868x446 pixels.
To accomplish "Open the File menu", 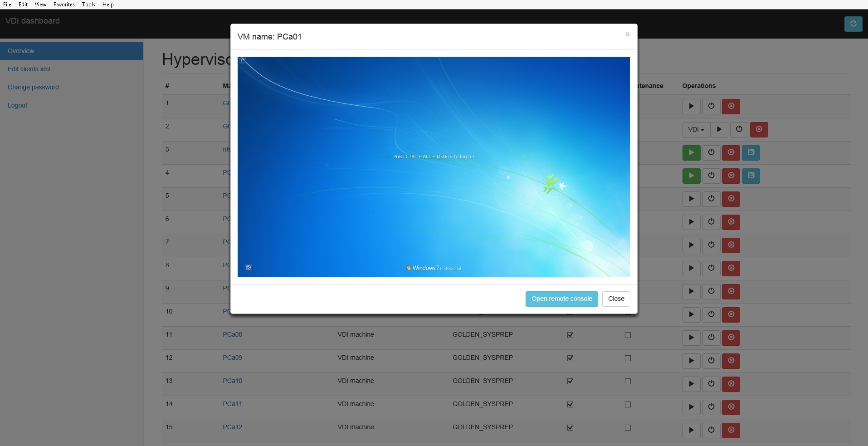I will pos(7,5).
